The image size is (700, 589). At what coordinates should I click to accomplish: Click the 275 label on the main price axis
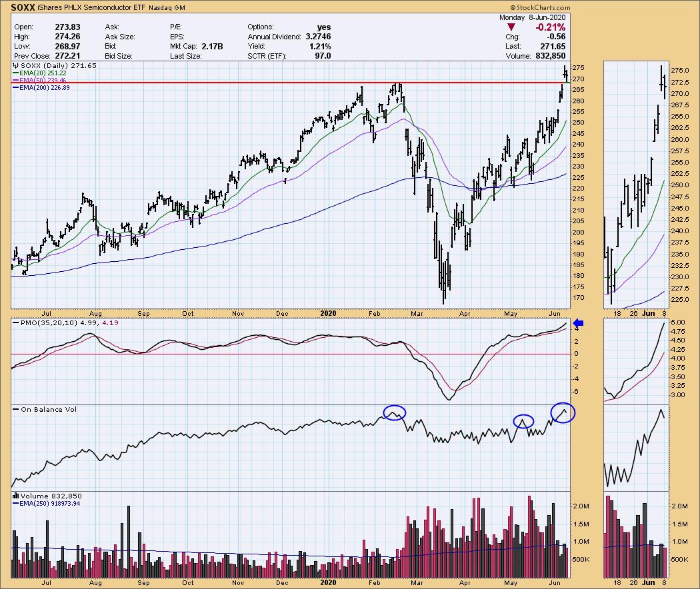click(578, 68)
